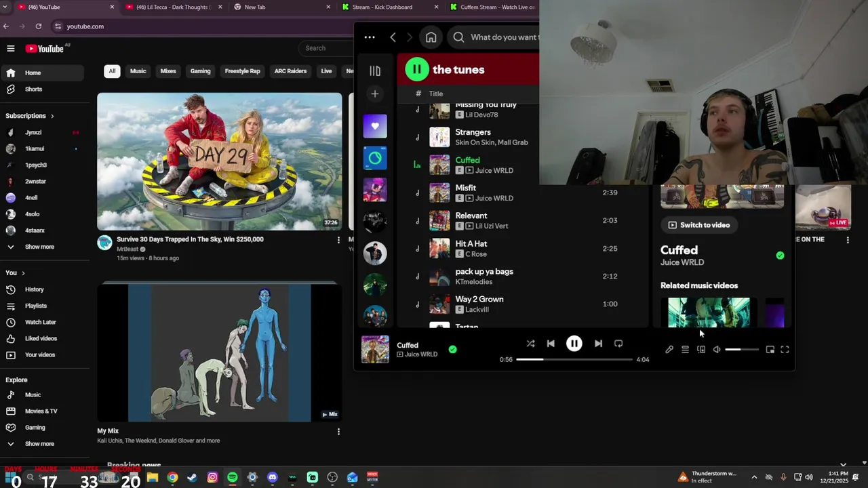Select the Freestyle Rap filter chip

pyautogui.click(x=242, y=71)
